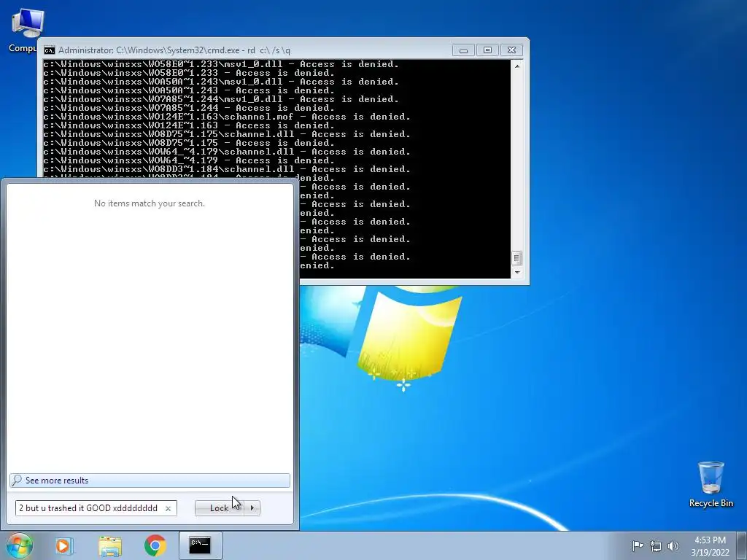Minimize the cmd.exe window
Screen dimensions: 747x560
point(463,50)
